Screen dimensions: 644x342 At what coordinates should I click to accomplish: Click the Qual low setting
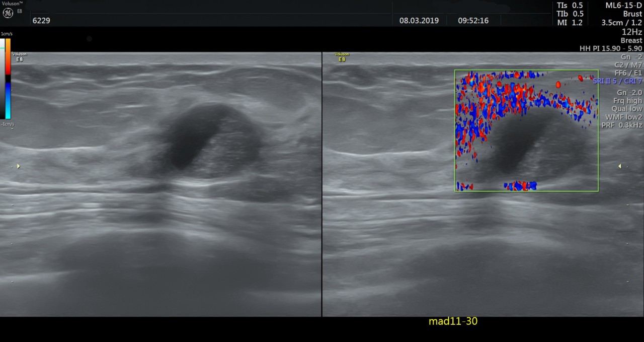627,109
